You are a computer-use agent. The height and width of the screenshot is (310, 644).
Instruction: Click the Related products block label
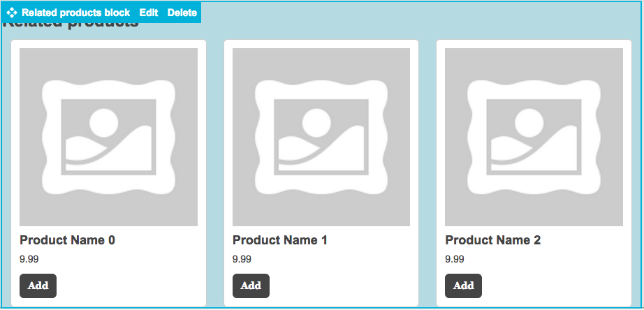click(x=75, y=13)
